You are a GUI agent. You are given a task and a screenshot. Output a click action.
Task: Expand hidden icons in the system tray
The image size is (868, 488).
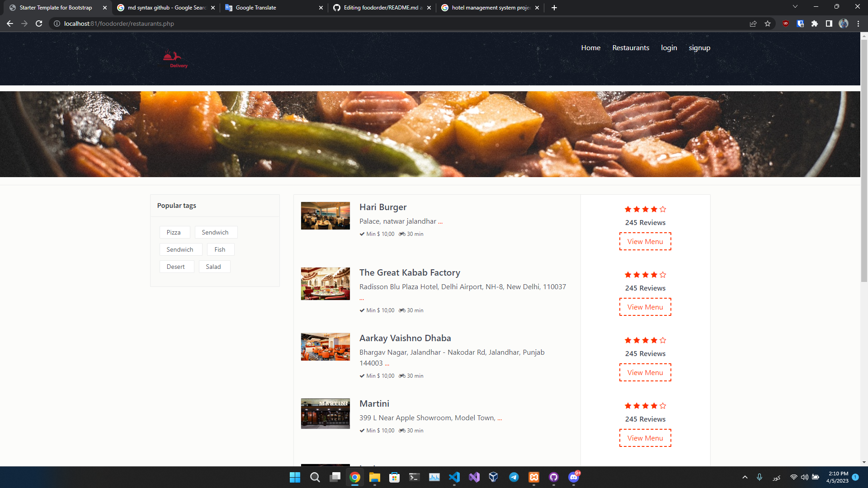click(x=745, y=477)
